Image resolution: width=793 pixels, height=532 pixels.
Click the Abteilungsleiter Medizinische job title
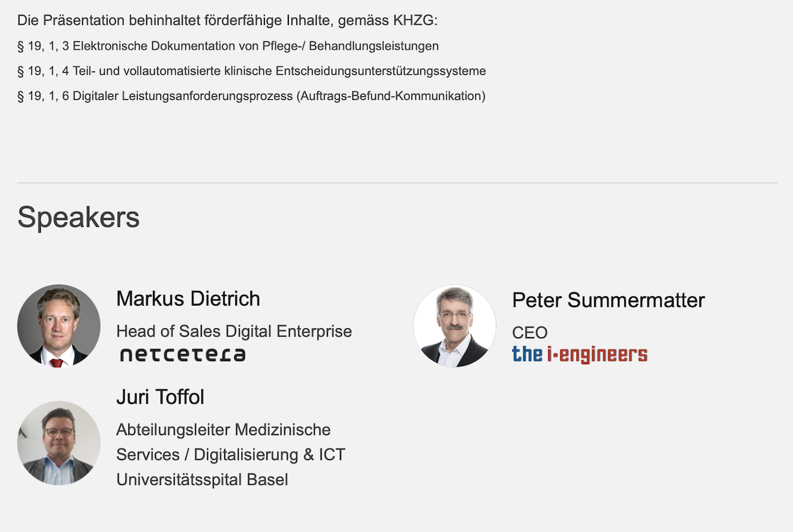click(223, 429)
